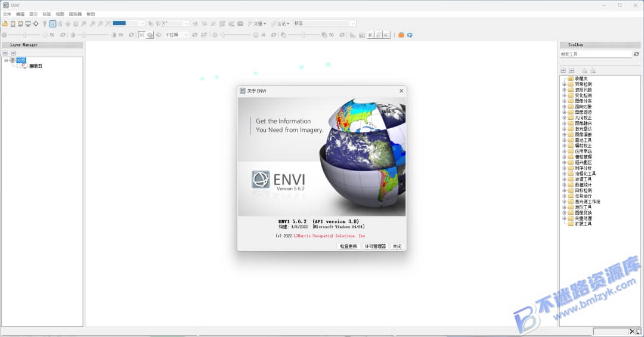Image resolution: width=644 pixels, height=337 pixels.
Task: Open the 编辑 menu
Action: tap(20, 14)
